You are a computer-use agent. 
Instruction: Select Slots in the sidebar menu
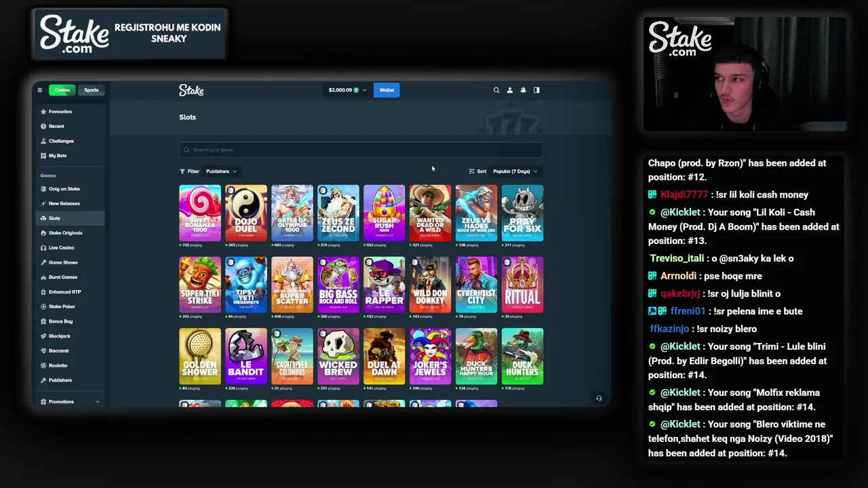coord(70,218)
